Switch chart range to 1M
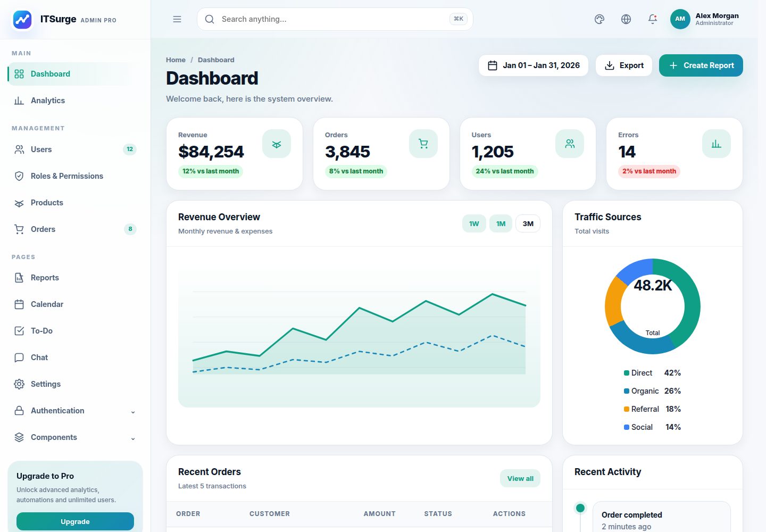 point(501,223)
